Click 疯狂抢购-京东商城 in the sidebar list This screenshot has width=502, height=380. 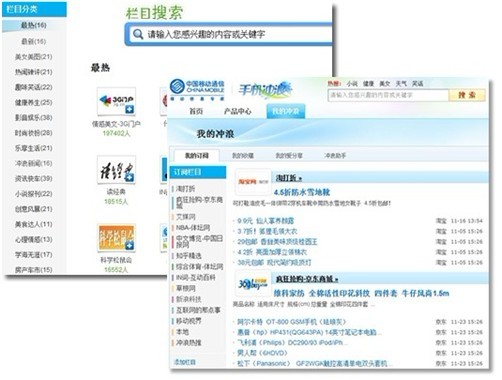199,202
